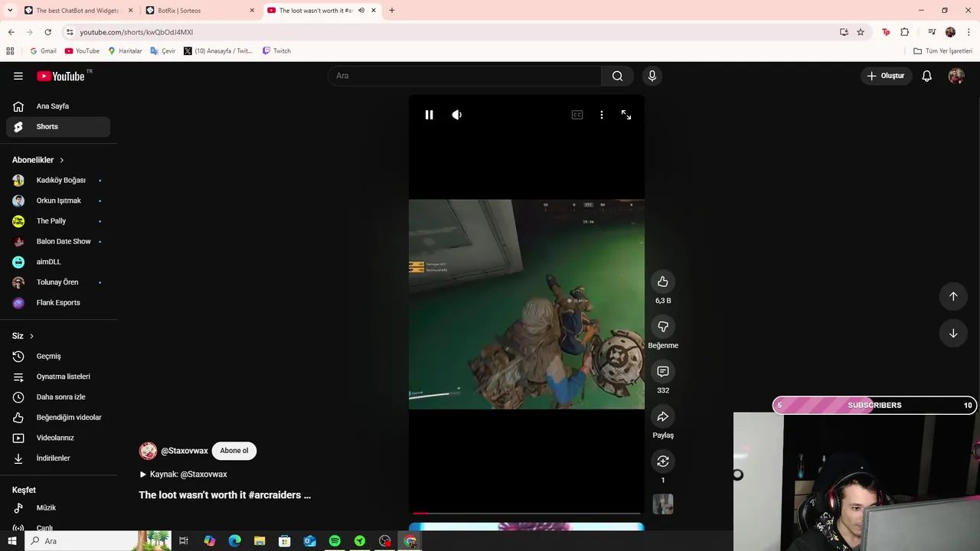Open the remix icon above count 1
The image size is (980, 551).
(x=663, y=461)
